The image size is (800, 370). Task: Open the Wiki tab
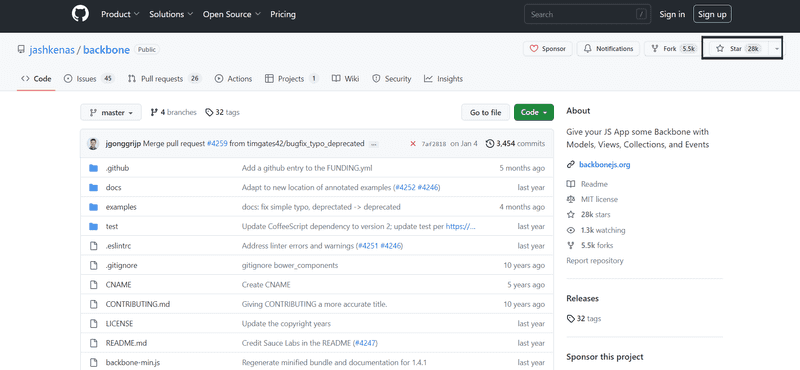click(345, 79)
